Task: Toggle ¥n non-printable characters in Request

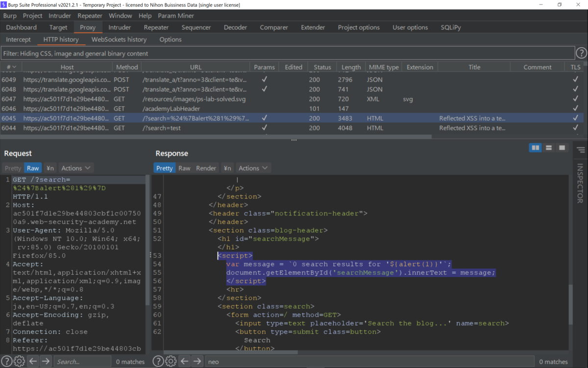Action: [50, 168]
